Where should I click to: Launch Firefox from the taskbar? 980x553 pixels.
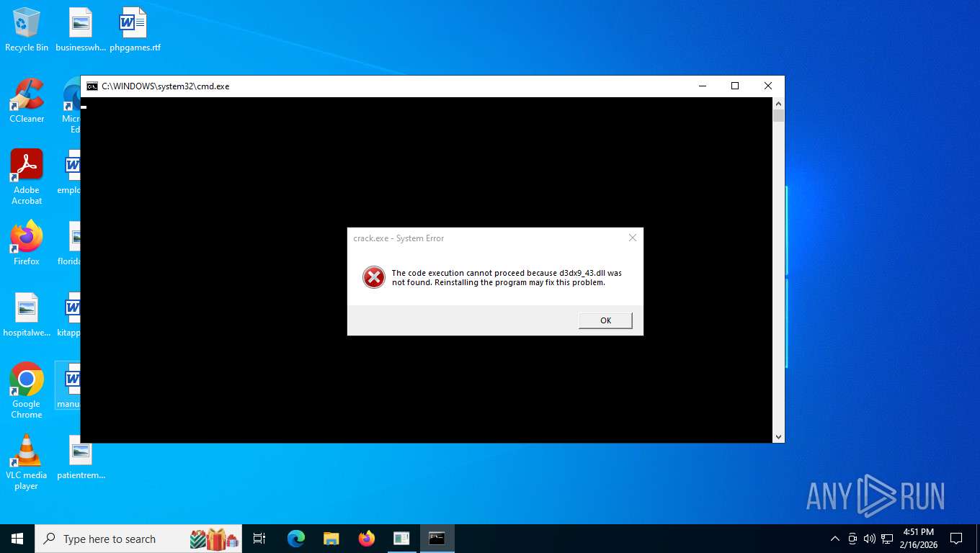pos(367,539)
